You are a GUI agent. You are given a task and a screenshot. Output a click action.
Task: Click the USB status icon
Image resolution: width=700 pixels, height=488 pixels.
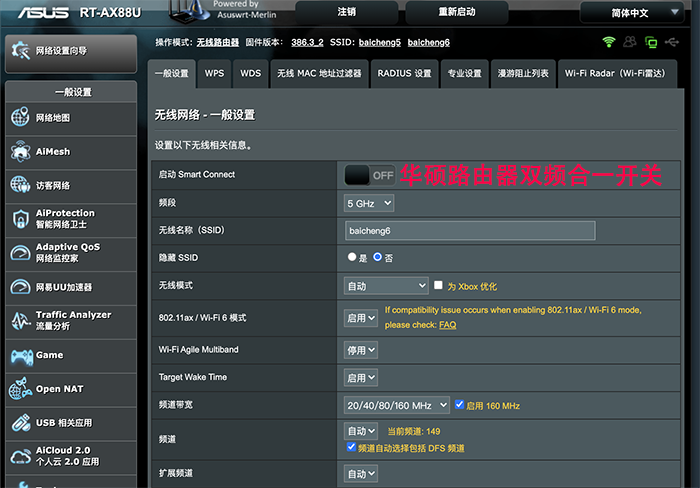coord(671,42)
